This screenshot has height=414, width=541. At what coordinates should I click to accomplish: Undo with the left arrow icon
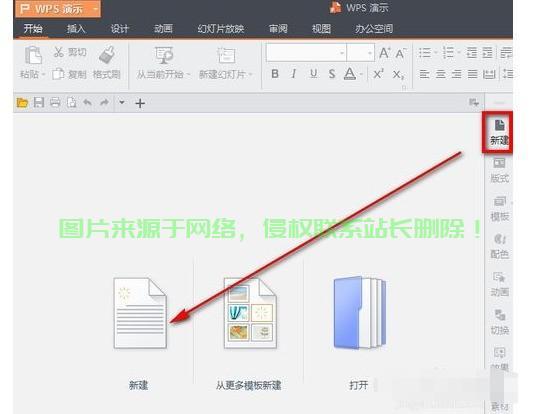[88, 102]
